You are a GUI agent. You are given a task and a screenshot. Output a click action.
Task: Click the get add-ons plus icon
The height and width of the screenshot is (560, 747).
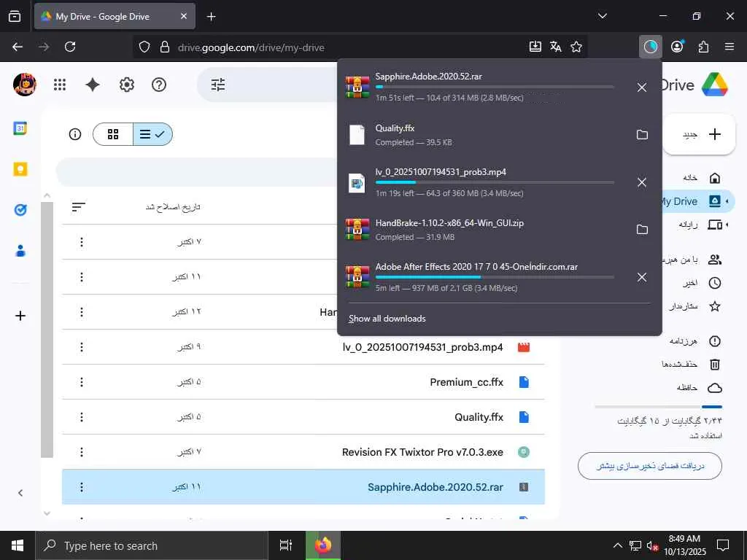click(20, 316)
